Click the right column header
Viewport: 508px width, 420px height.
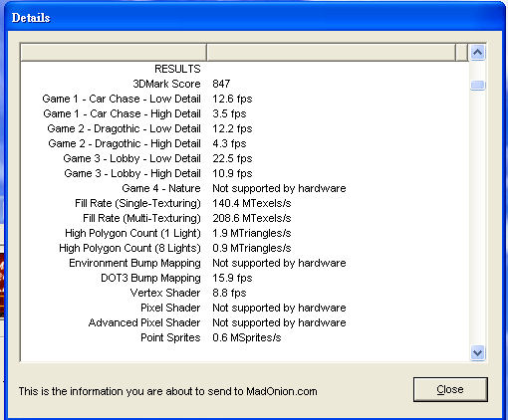coord(331,53)
